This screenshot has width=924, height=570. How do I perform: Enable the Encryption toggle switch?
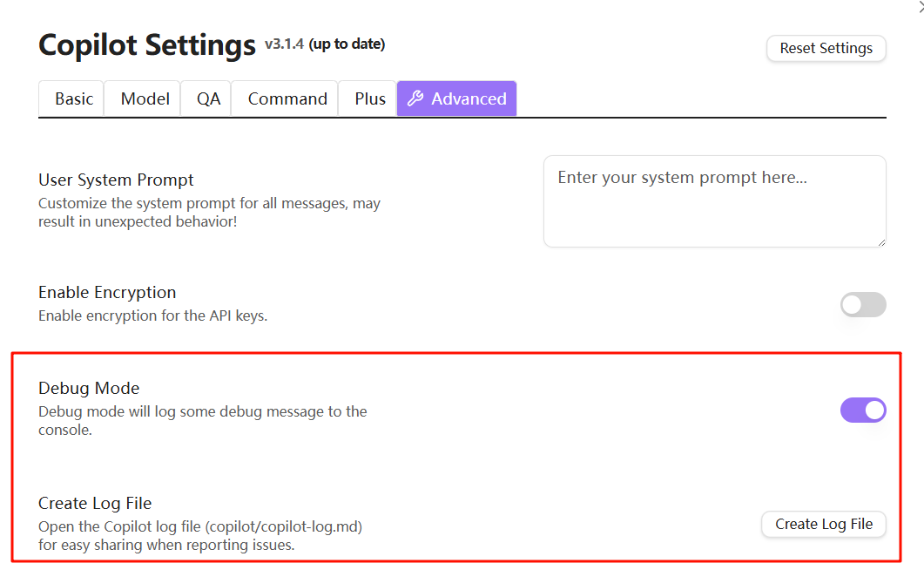click(x=862, y=304)
